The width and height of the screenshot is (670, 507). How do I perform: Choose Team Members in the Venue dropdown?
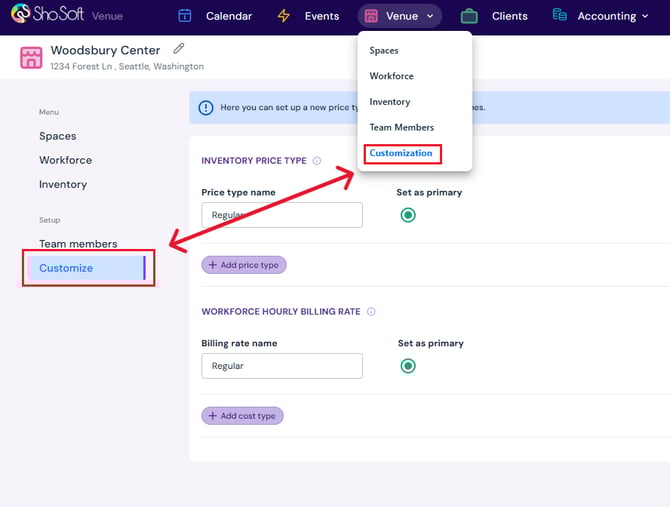click(401, 127)
